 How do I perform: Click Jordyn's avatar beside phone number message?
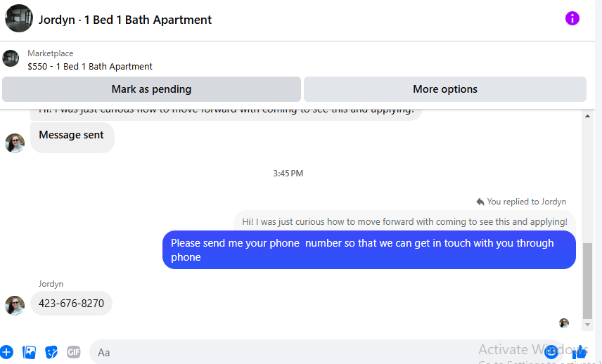[15, 305]
